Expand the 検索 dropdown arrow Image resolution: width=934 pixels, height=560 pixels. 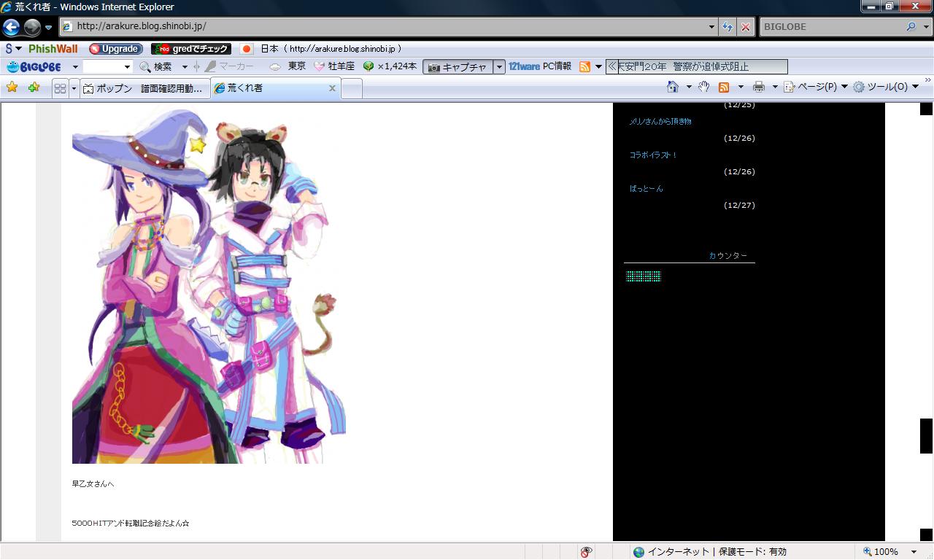[x=185, y=66]
